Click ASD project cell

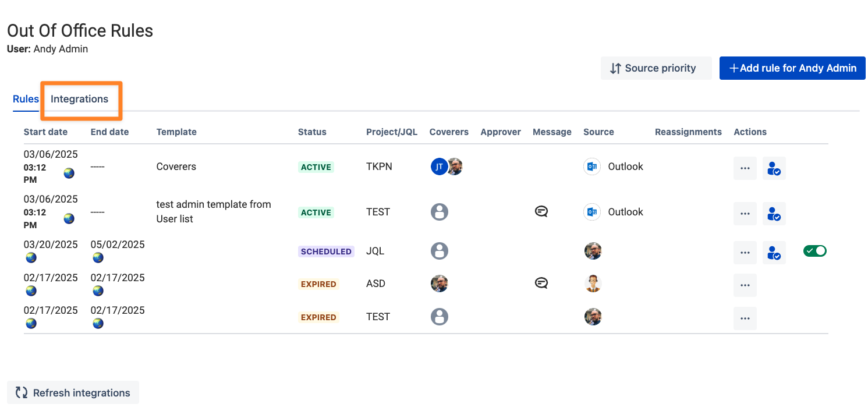pos(375,284)
